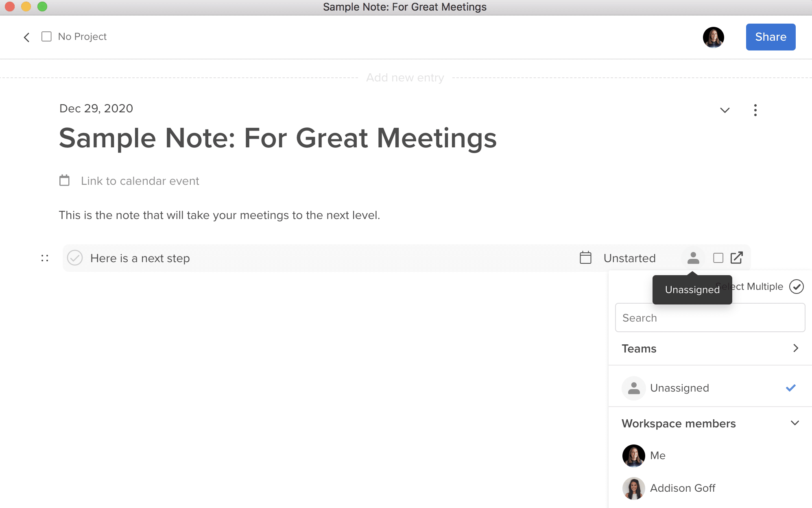Click the assignee Search field

[x=709, y=317]
